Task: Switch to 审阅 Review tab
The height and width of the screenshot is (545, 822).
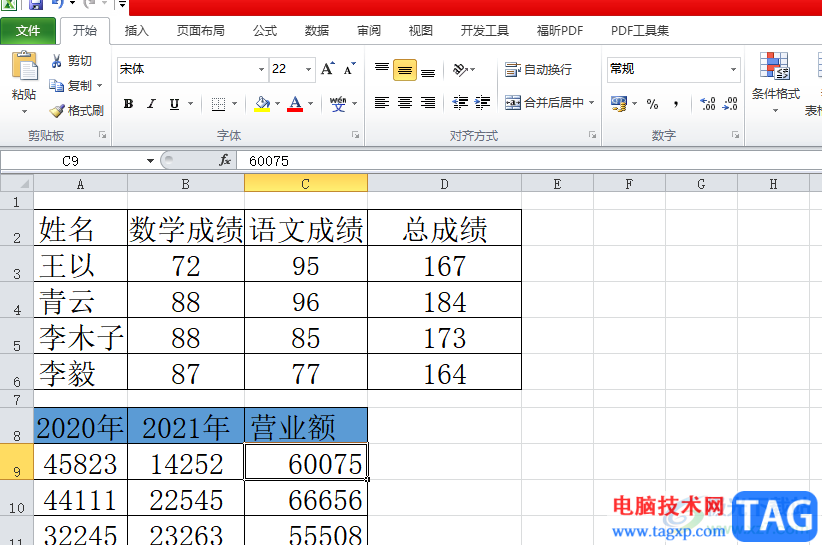Action: pos(369,30)
